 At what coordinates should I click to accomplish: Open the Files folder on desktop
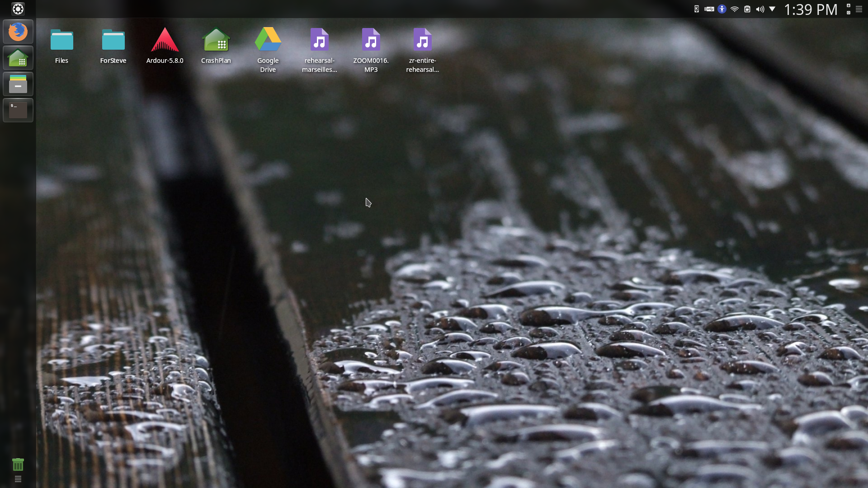click(61, 46)
